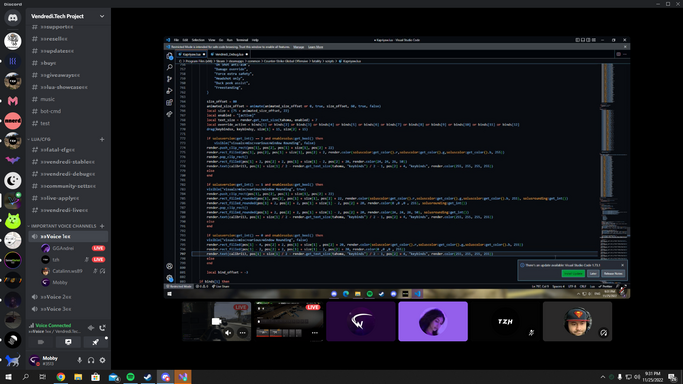Open the purple bat wings server

pos(13,160)
